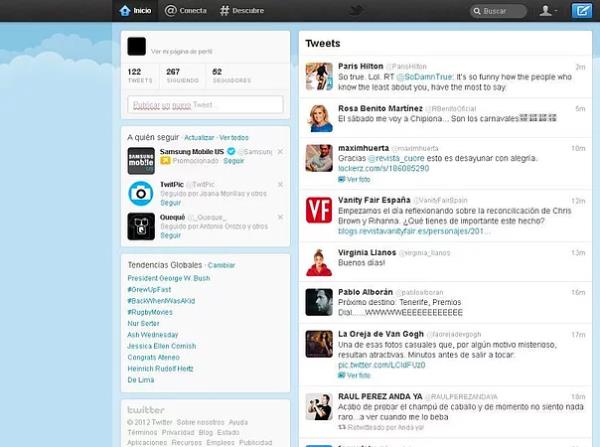The height and width of the screenshot is (447, 600).
Task: Open @revista_cuore mention link
Action: point(396,158)
